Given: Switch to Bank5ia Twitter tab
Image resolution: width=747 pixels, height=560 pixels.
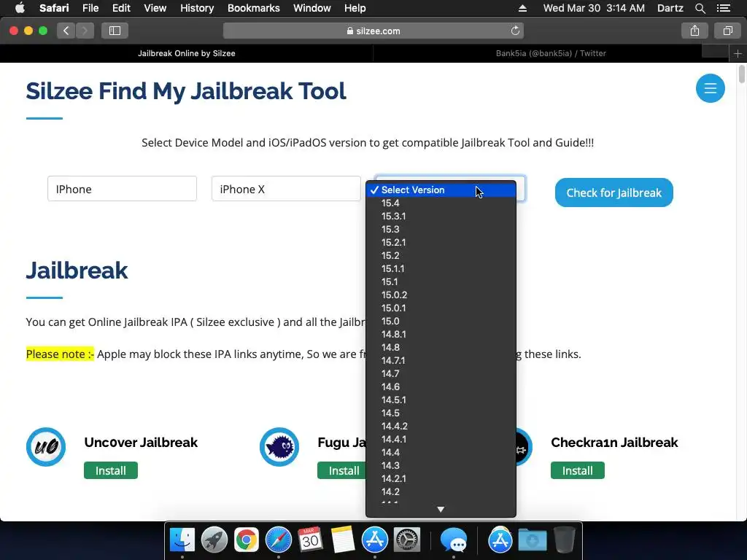Looking at the screenshot, I should (x=551, y=53).
